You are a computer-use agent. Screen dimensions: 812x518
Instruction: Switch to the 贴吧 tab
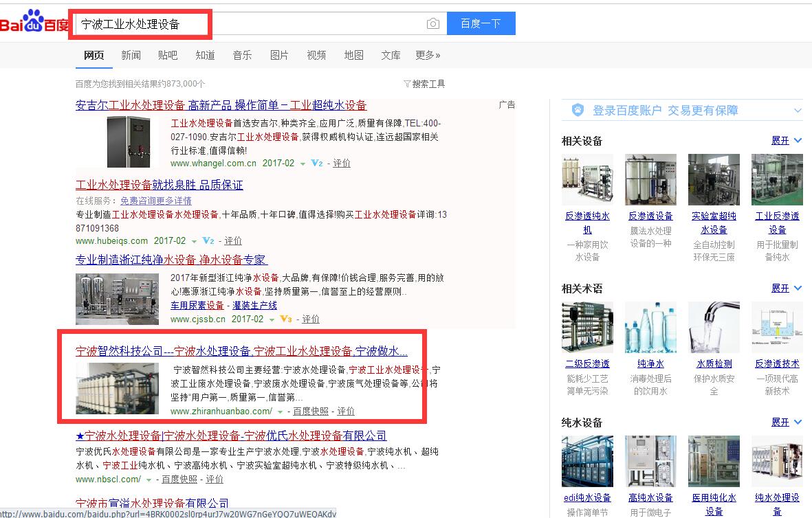tap(168, 55)
